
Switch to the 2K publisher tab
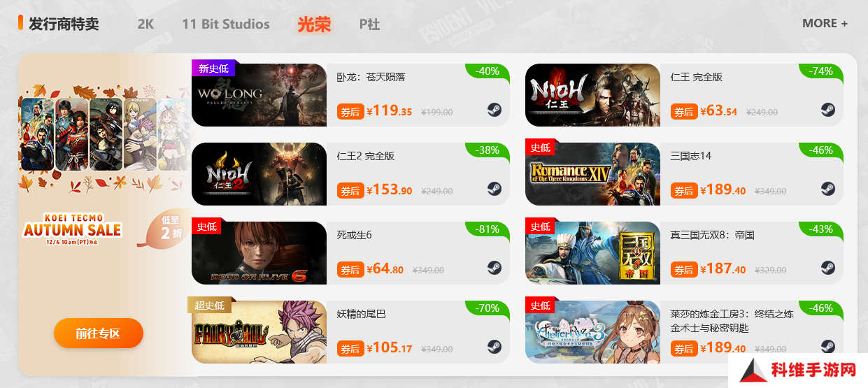point(145,24)
